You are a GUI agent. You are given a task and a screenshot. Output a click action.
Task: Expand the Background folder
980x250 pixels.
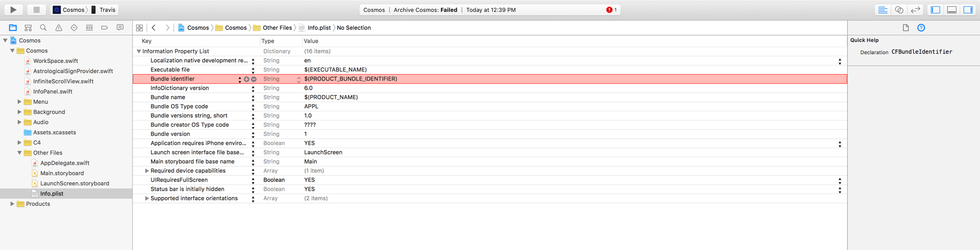click(20, 112)
